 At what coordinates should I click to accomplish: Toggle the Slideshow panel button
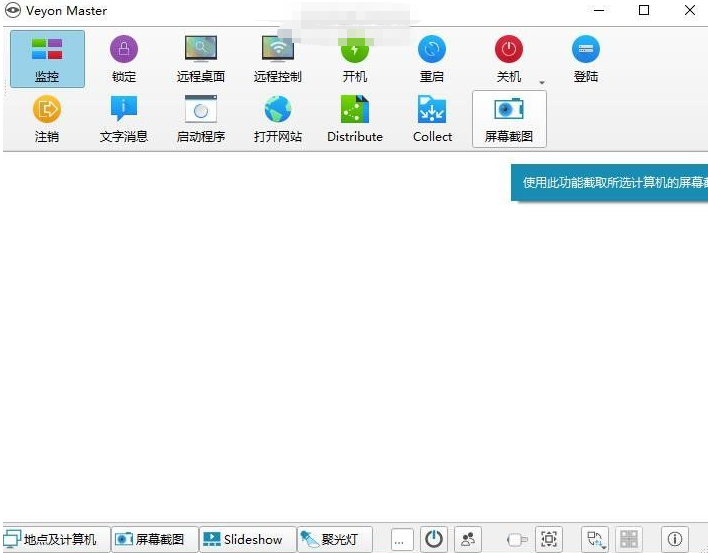point(248,539)
